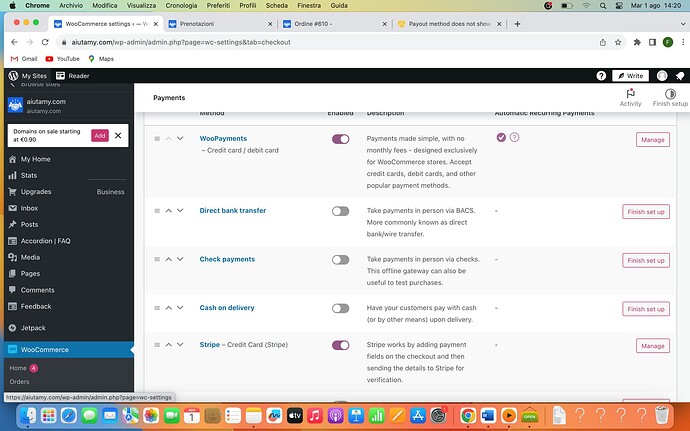Enable the Cash on delivery toggle
690x431 pixels.
341,308
